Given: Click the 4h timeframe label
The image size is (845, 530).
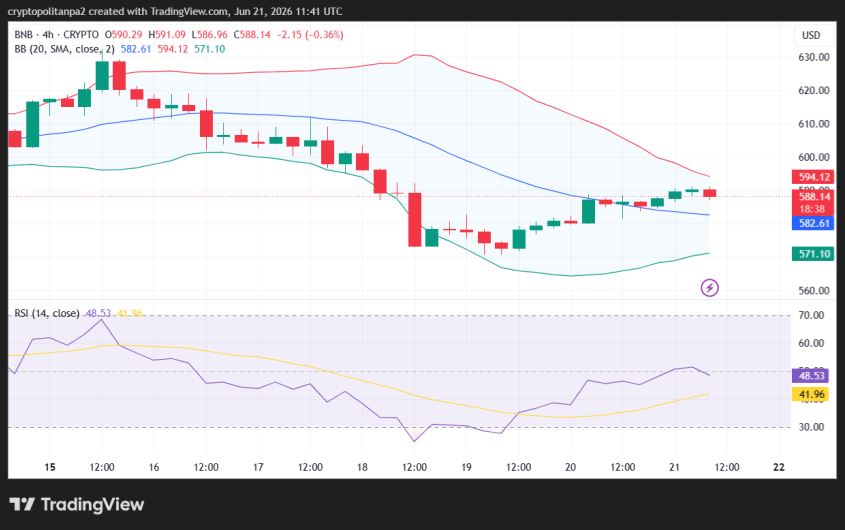Looking at the screenshot, I should coord(48,35).
